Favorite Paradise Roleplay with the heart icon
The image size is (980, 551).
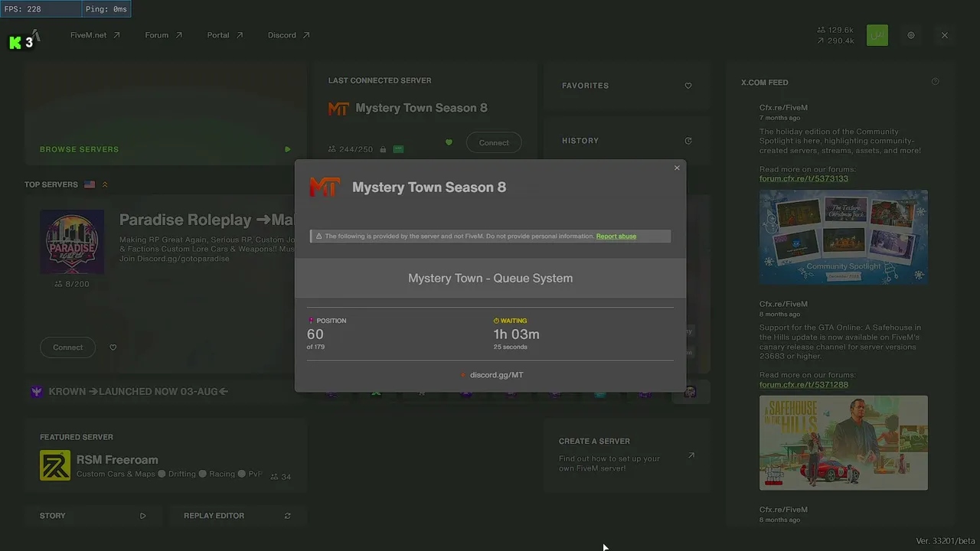pyautogui.click(x=113, y=347)
